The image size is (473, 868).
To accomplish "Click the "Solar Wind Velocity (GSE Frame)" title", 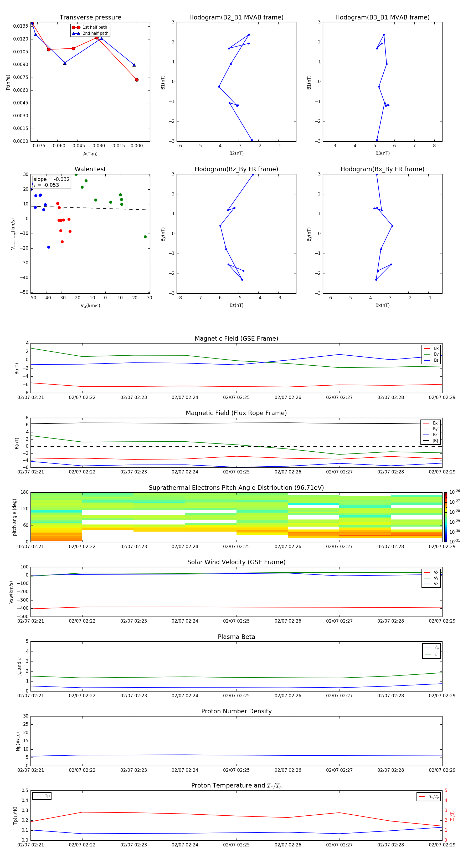I will coord(236,562).
